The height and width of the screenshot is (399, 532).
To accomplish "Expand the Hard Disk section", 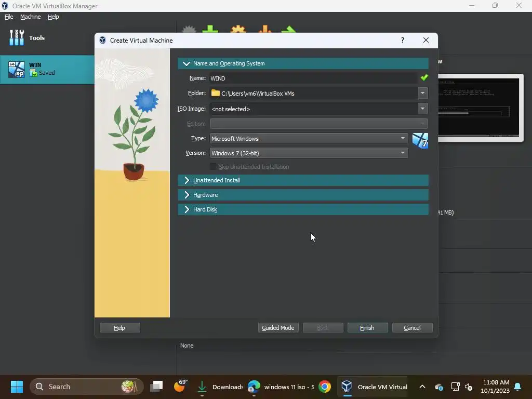I will pos(303,209).
